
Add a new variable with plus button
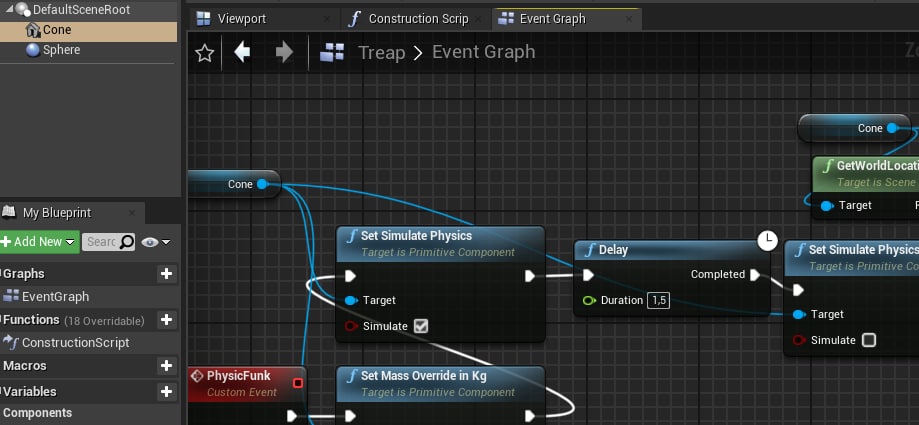pyautogui.click(x=166, y=392)
